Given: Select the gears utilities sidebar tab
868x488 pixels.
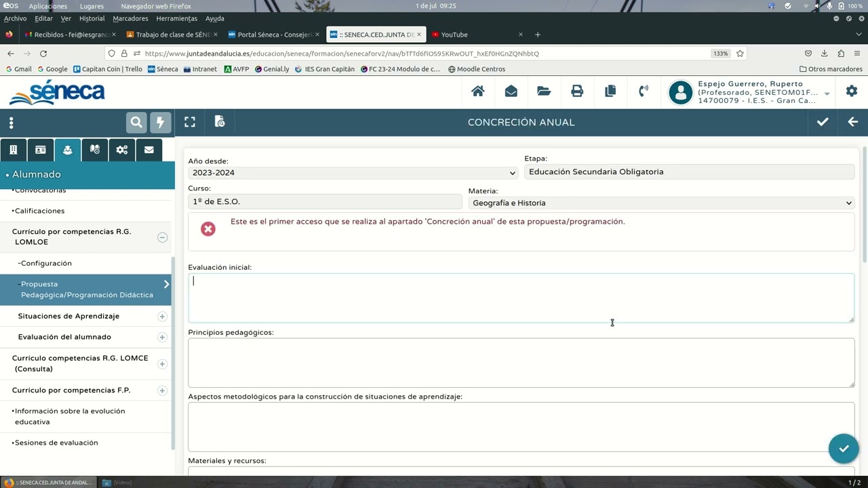Looking at the screenshot, I should pyautogui.click(x=122, y=150).
